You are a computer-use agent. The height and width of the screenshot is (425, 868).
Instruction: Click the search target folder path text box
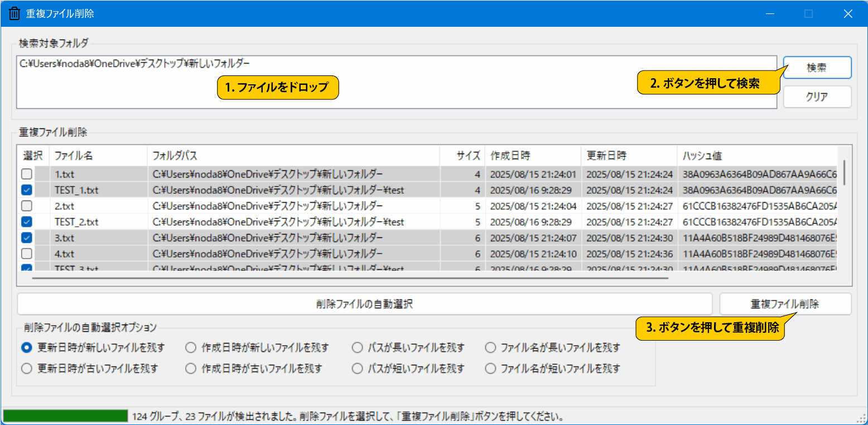click(396, 89)
